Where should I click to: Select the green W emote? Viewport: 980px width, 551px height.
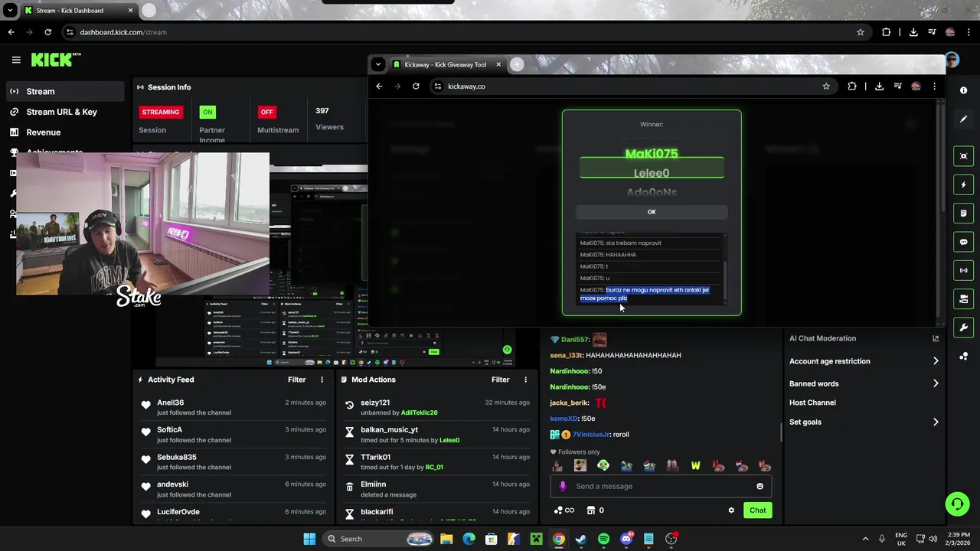click(695, 465)
